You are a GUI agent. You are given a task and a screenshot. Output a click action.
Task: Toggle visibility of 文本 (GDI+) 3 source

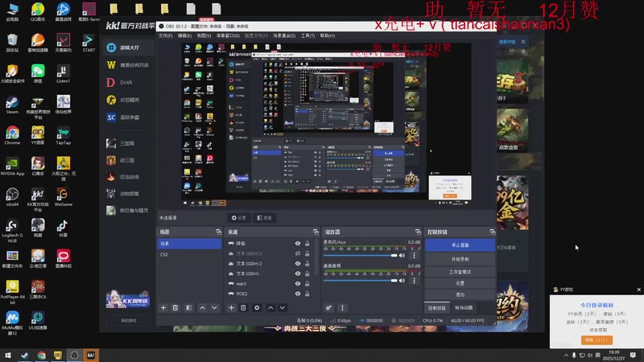click(298, 253)
